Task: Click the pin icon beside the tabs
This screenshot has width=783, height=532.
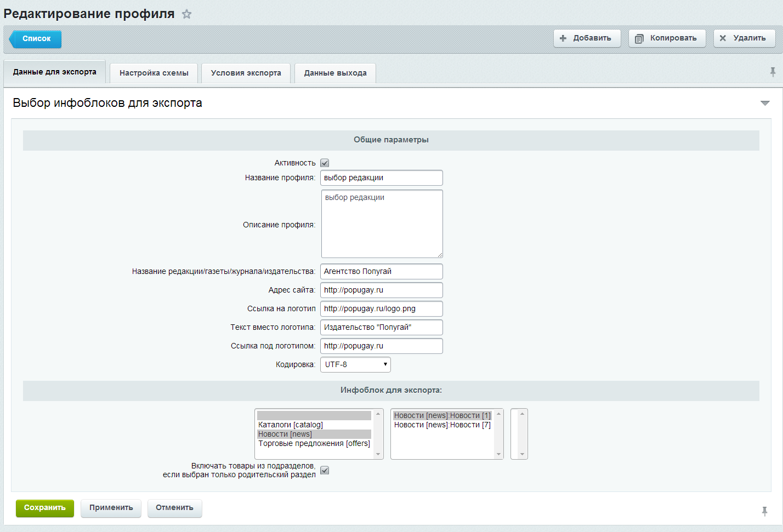Action: point(773,72)
